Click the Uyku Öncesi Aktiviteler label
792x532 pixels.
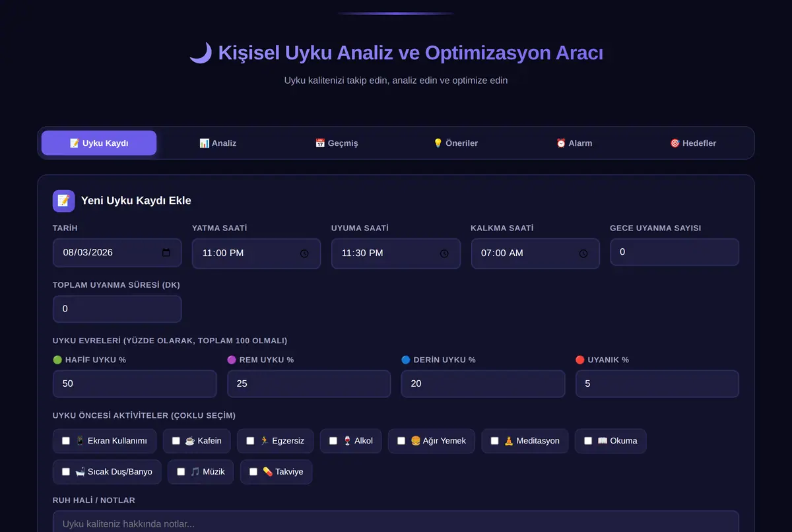pyautogui.click(x=144, y=416)
